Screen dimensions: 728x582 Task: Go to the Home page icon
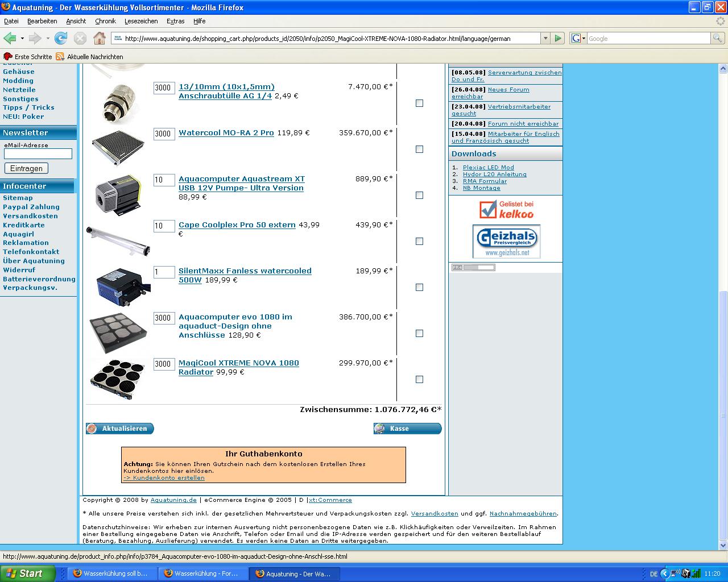100,38
